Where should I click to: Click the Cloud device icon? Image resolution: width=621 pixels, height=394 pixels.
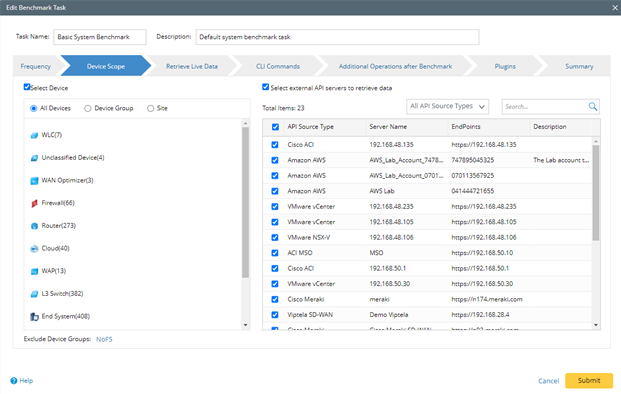tap(34, 249)
